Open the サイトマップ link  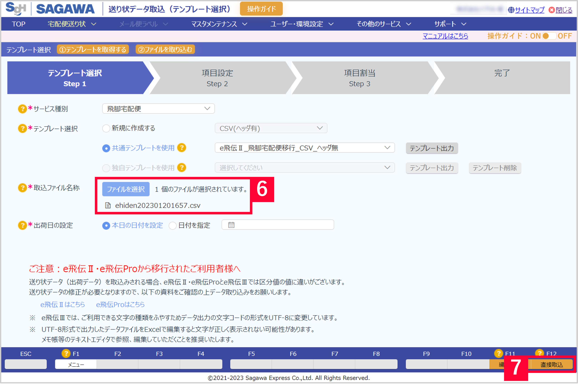click(529, 10)
